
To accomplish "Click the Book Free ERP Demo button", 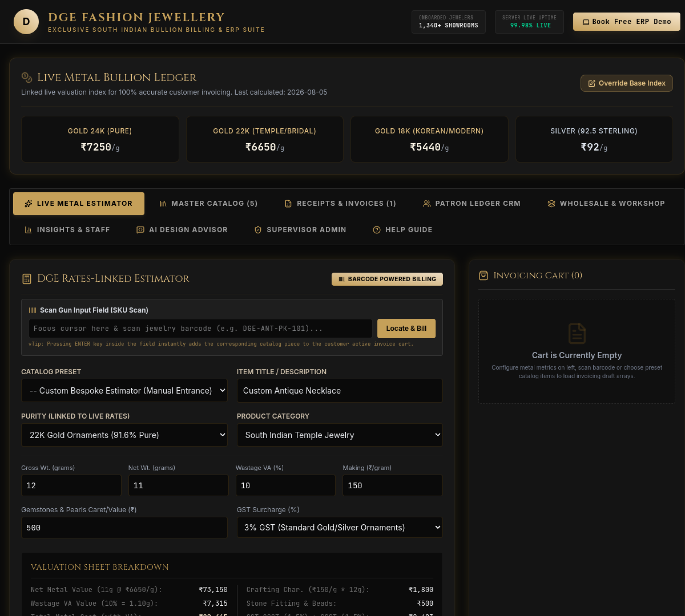I will pos(626,22).
